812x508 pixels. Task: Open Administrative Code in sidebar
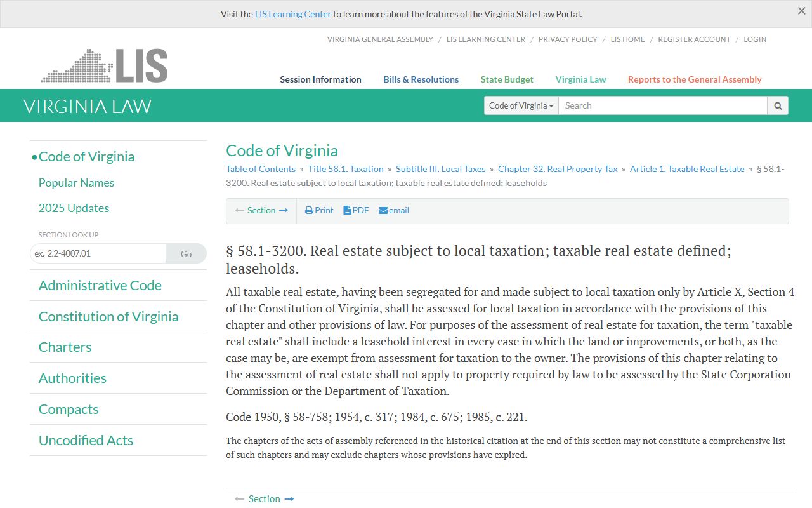point(100,286)
